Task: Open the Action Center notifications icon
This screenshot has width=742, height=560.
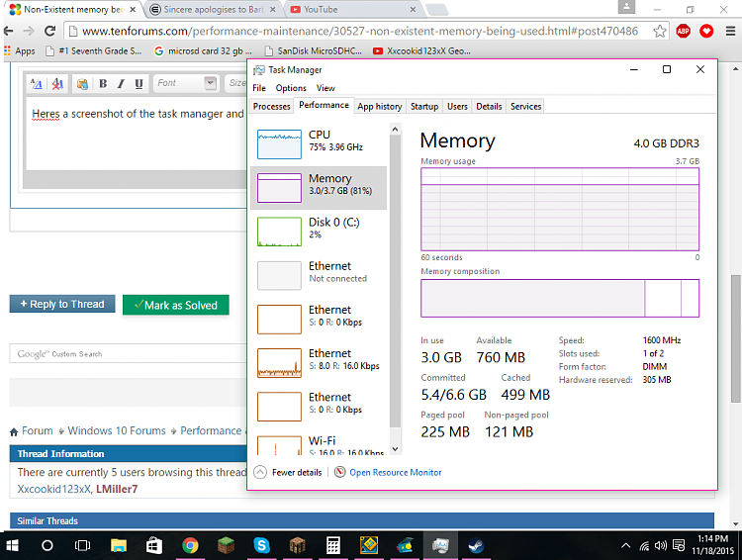Action: point(678,546)
